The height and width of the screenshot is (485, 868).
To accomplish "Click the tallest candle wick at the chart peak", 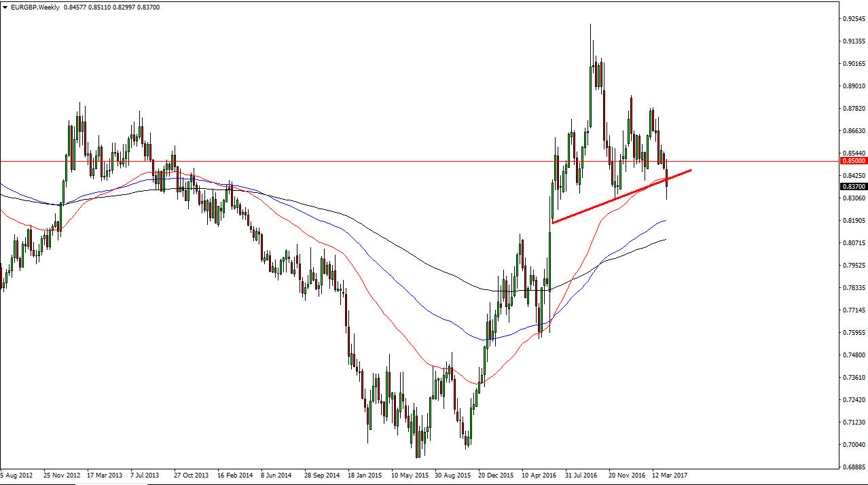I will pos(590,41).
